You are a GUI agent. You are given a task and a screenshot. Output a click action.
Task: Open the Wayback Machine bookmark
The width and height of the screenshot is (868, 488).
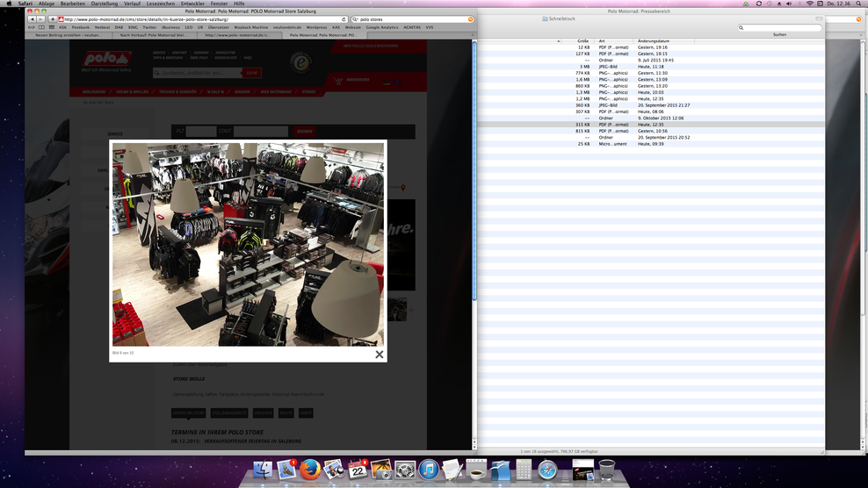[x=250, y=27]
